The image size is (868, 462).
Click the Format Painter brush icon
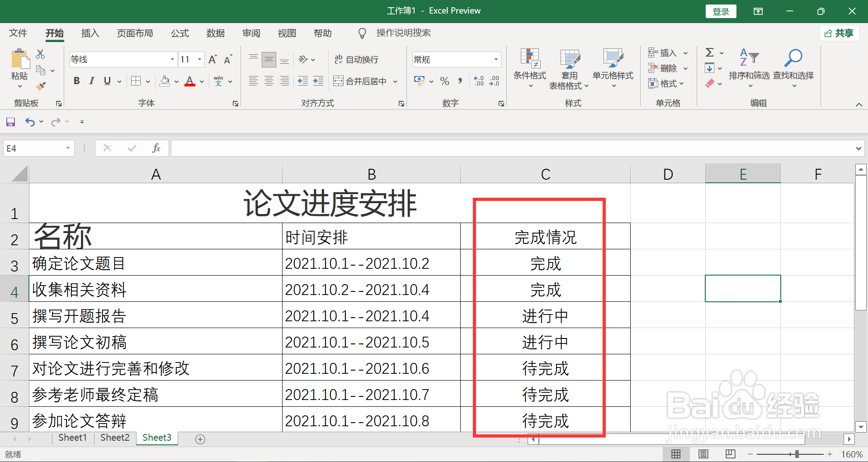(x=41, y=86)
